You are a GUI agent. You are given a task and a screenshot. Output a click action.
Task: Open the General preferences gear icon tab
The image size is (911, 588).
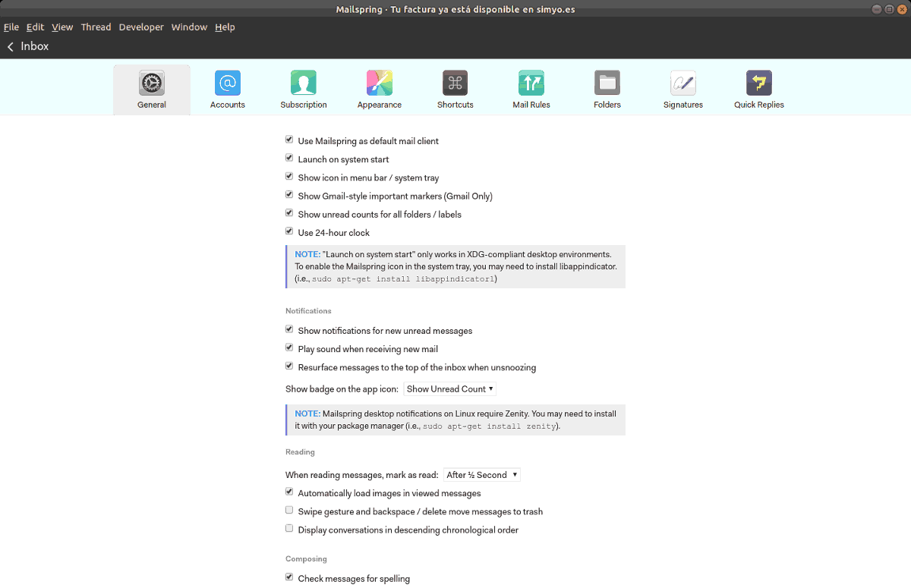pyautogui.click(x=152, y=90)
